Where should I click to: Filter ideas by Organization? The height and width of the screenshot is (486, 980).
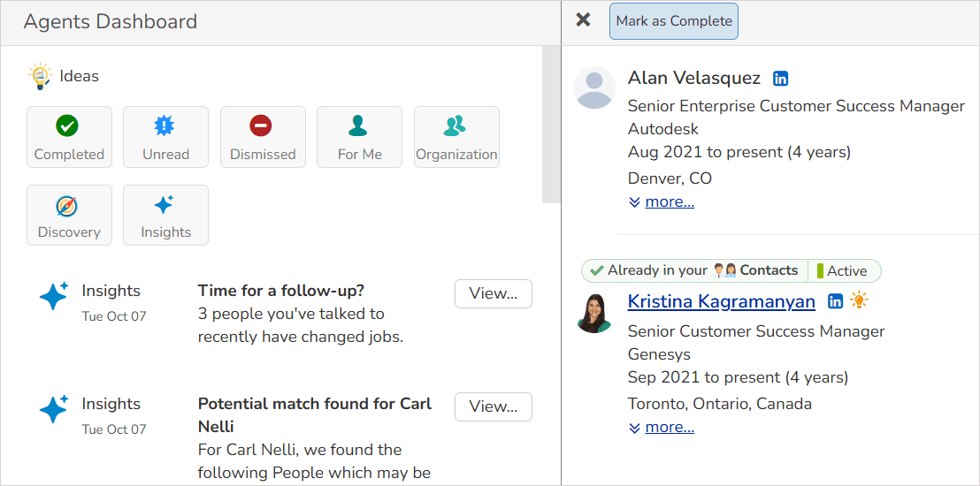click(456, 137)
